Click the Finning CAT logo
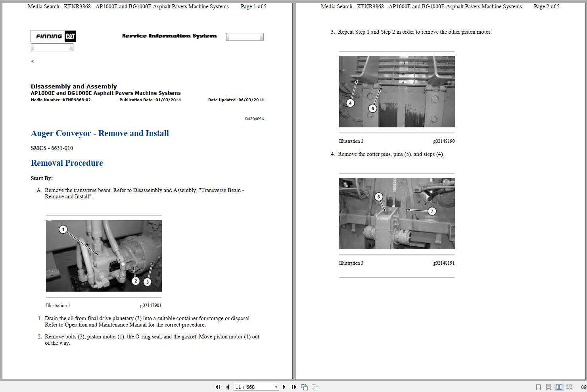 (53, 36)
